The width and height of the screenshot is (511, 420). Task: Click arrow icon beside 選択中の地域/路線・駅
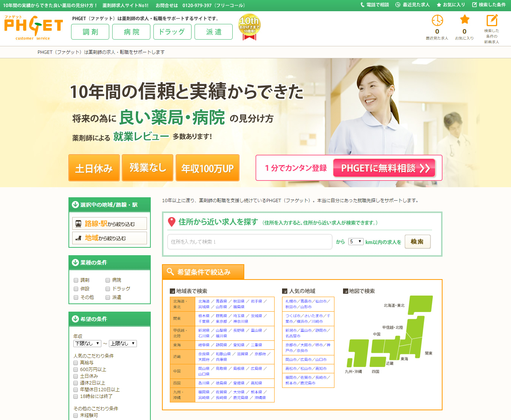pos(75,204)
